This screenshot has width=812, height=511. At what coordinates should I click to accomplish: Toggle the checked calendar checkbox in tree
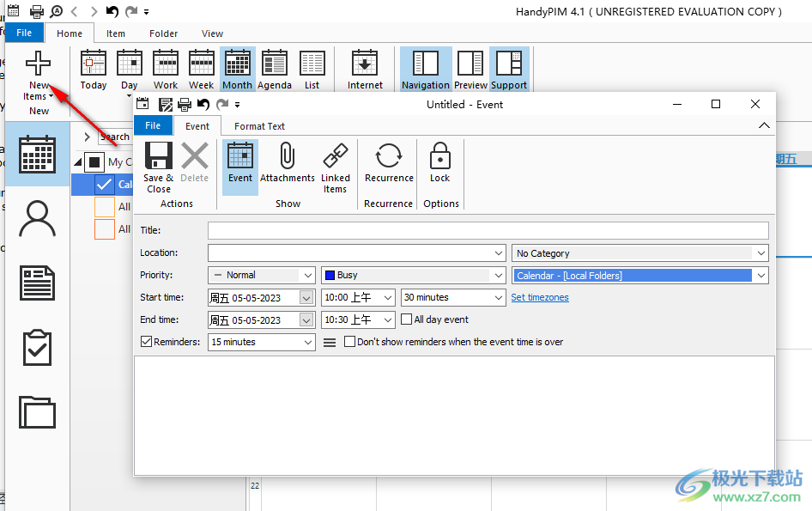click(104, 184)
